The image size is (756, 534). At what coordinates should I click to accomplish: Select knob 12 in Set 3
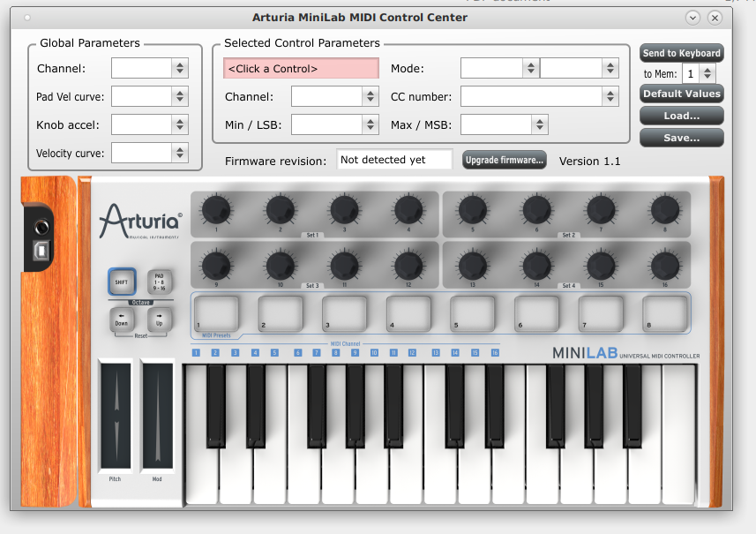[408, 266]
